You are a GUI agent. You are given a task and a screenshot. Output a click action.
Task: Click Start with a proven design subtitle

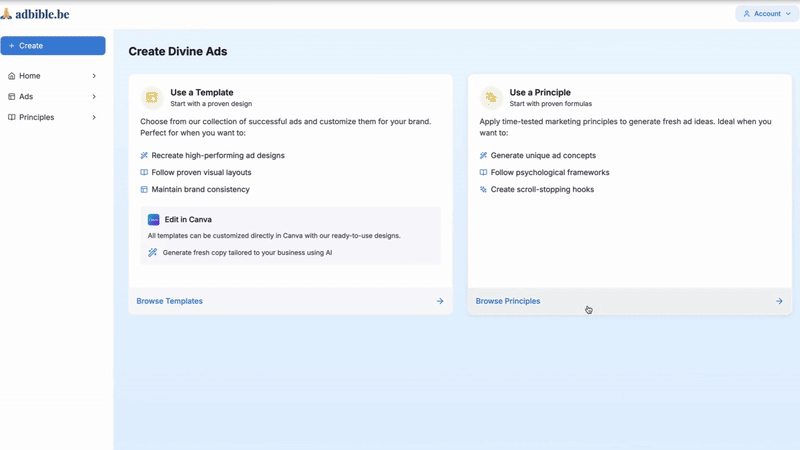(x=211, y=104)
